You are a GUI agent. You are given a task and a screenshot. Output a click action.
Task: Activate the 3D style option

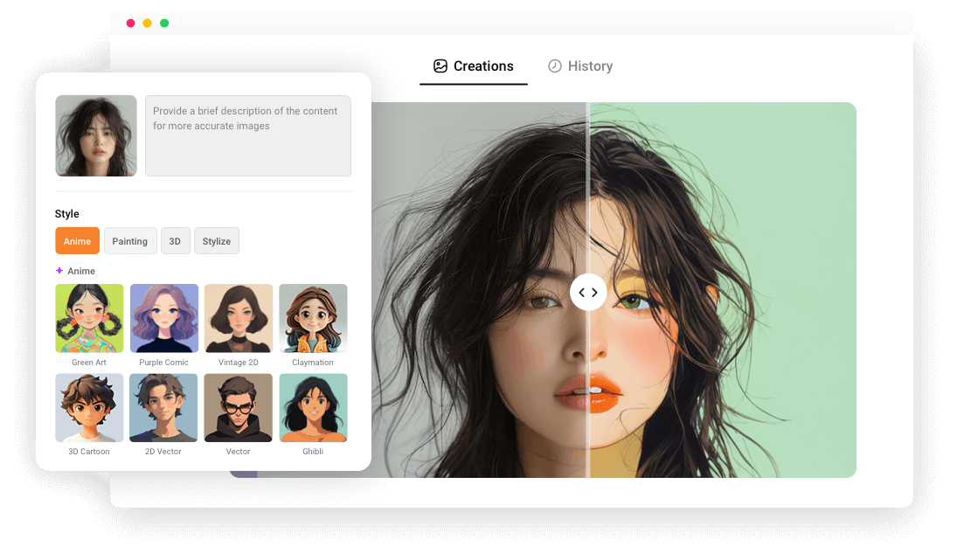click(x=175, y=240)
